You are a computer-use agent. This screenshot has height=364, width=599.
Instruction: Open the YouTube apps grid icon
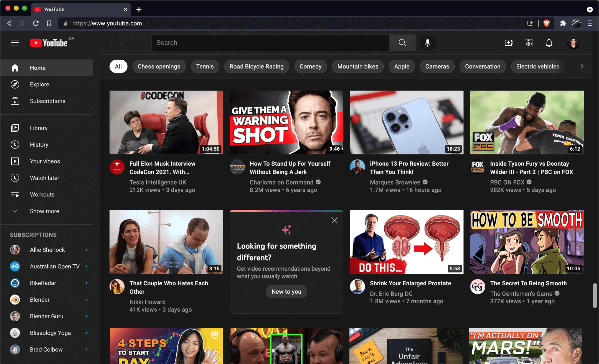click(529, 43)
